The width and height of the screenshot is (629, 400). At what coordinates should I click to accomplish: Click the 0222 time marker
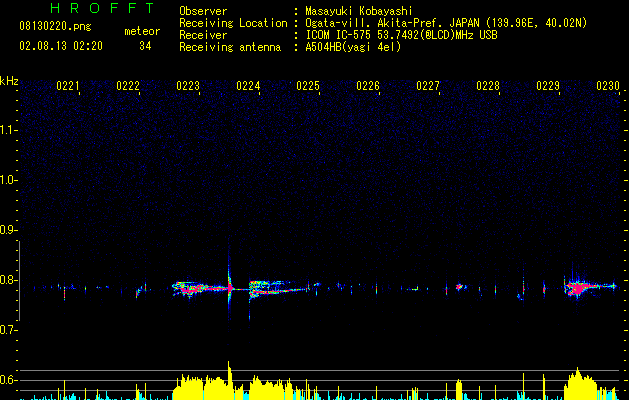tap(128, 86)
